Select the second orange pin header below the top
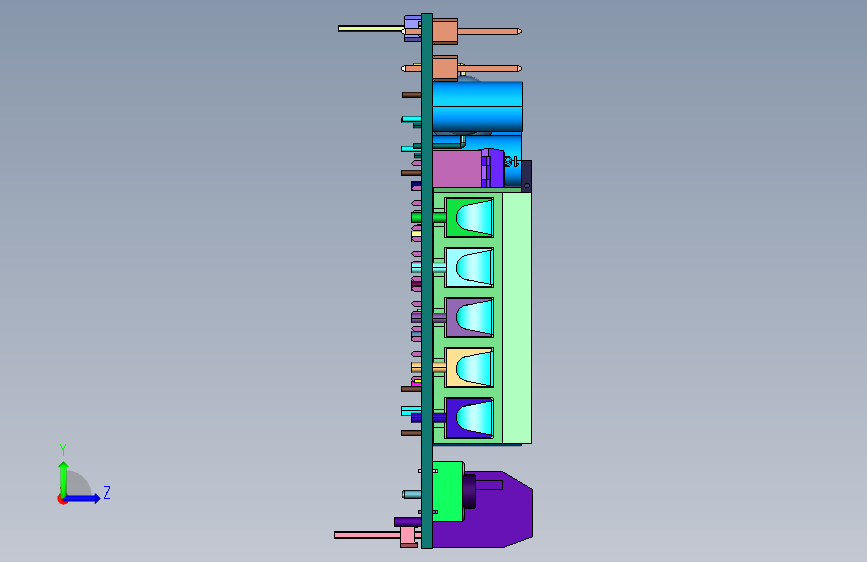This screenshot has height=562, width=867. pyautogui.click(x=445, y=69)
